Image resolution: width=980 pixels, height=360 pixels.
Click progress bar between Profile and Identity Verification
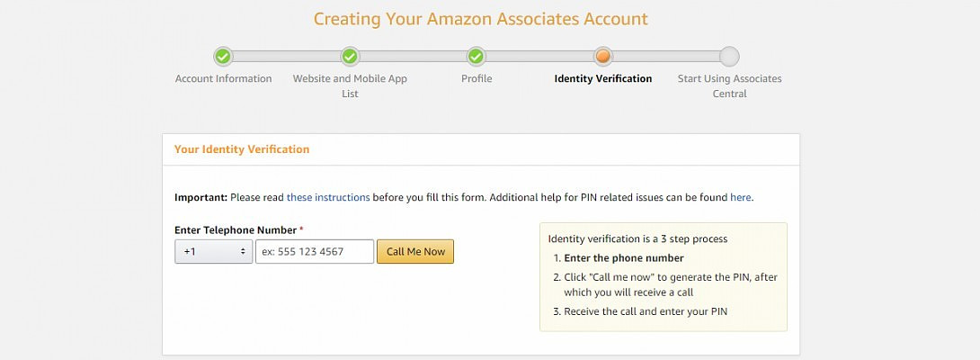click(539, 57)
